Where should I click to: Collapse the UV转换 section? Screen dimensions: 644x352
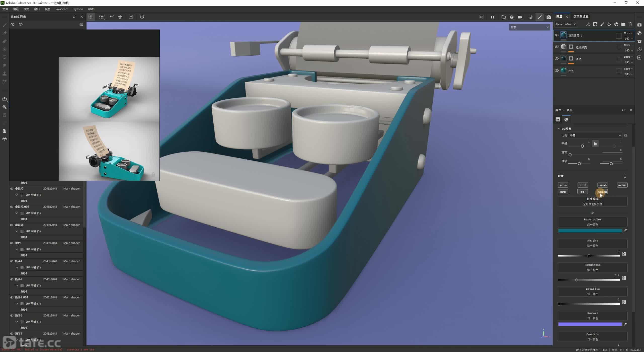[x=559, y=129]
